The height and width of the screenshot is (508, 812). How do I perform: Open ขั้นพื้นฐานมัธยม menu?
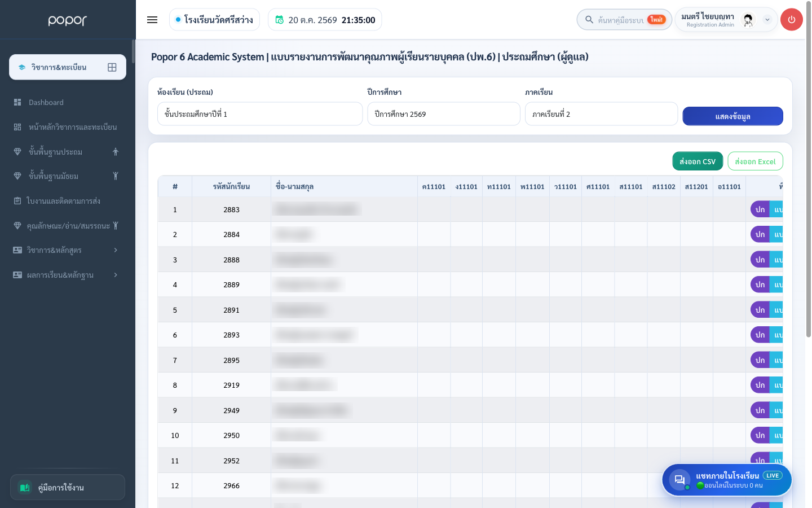68,176
